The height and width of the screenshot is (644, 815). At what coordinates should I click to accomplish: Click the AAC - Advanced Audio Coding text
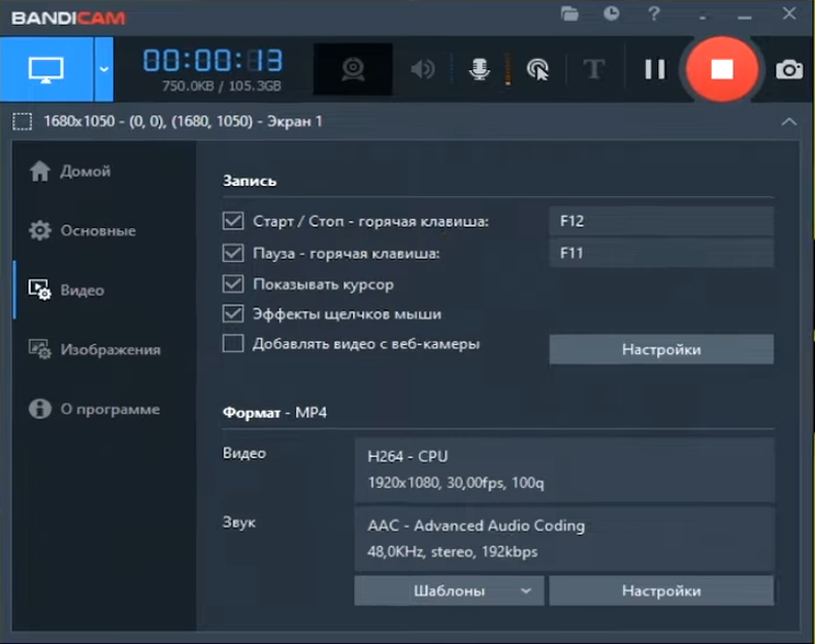[x=476, y=526]
